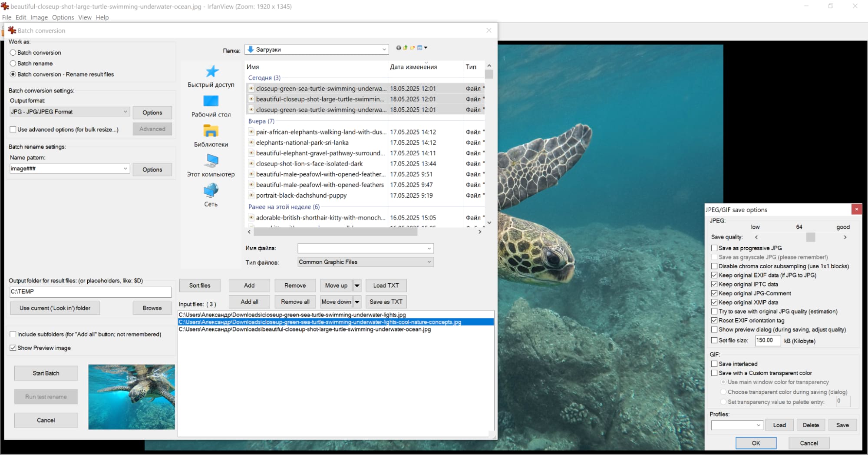Toggle Save as progressive JPG
The height and width of the screenshot is (455, 868).
point(714,248)
